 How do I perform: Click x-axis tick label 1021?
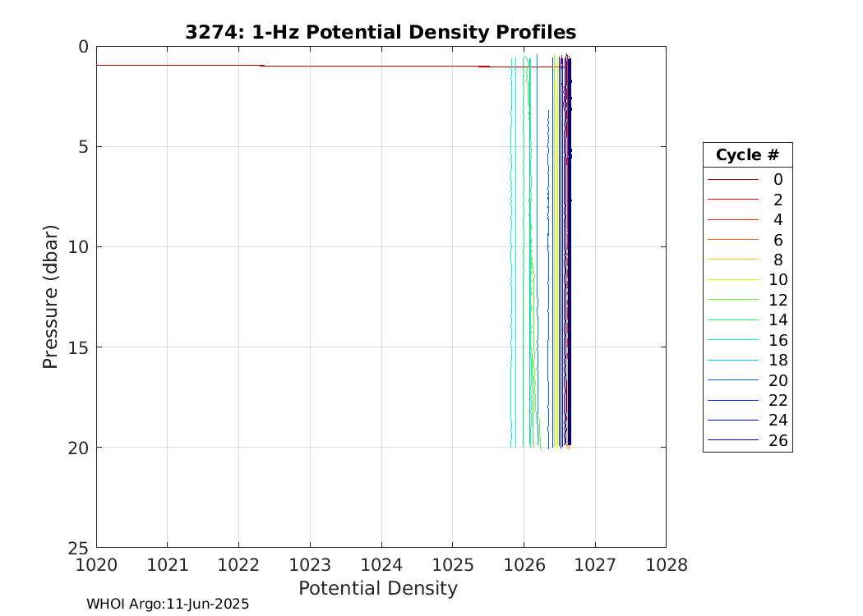click(x=168, y=565)
